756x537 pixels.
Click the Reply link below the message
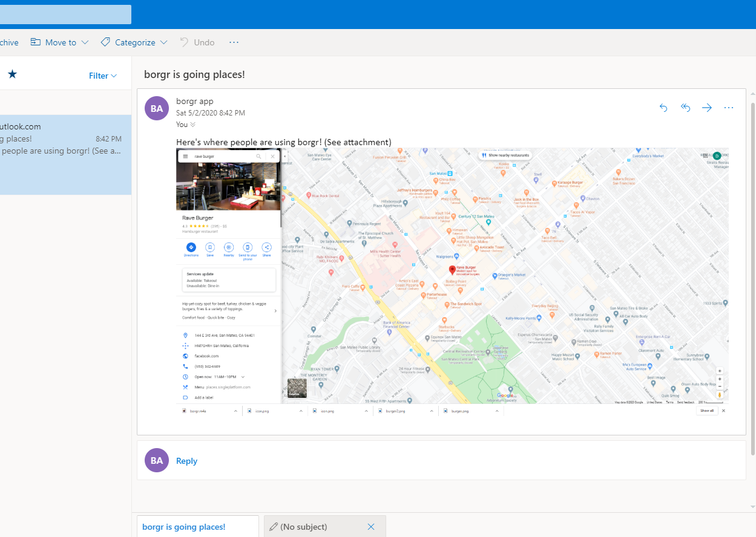(186, 461)
